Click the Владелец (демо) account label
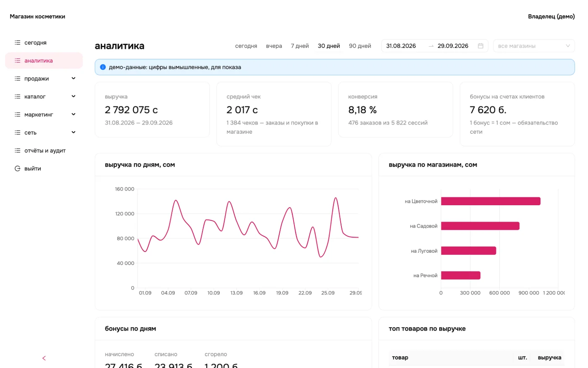The height and width of the screenshot is (368, 588). [551, 16]
